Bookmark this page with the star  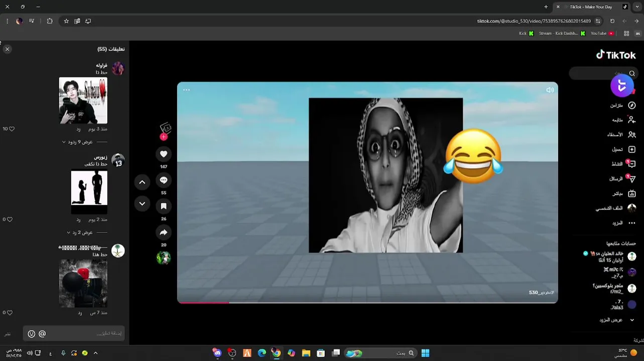[66, 21]
